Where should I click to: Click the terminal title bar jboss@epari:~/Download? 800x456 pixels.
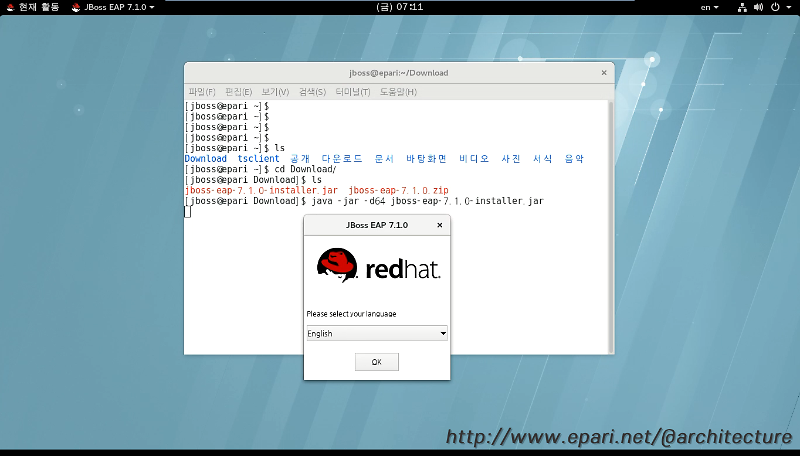tap(398, 72)
